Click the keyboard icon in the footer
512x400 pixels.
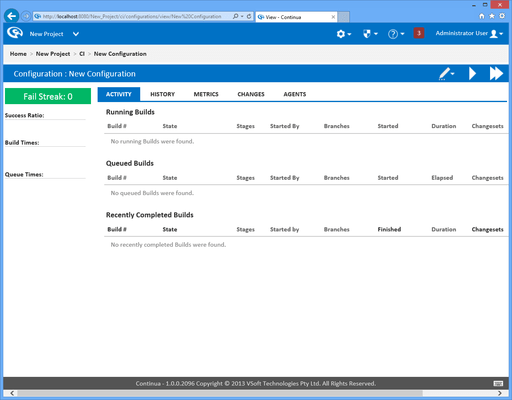tap(498, 383)
